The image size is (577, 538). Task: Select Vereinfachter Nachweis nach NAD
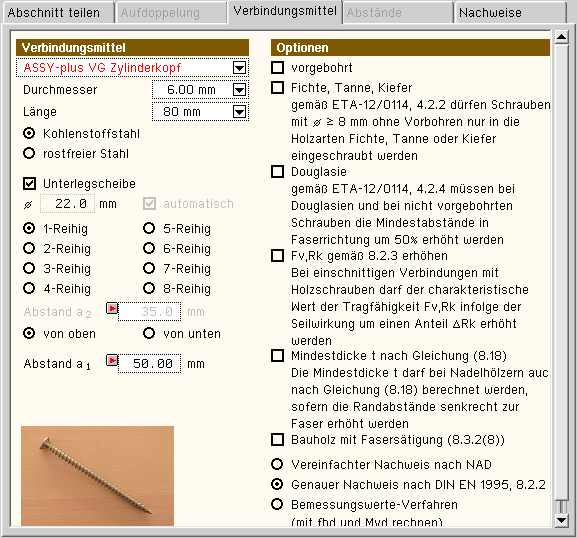pos(277,464)
